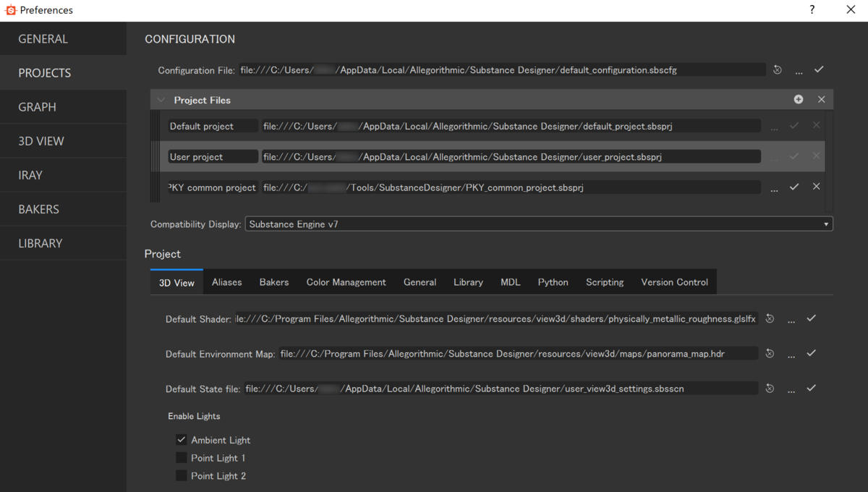This screenshot has width=868, height=492.
Task: Open the help question mark button
Action: pos(812,10)
